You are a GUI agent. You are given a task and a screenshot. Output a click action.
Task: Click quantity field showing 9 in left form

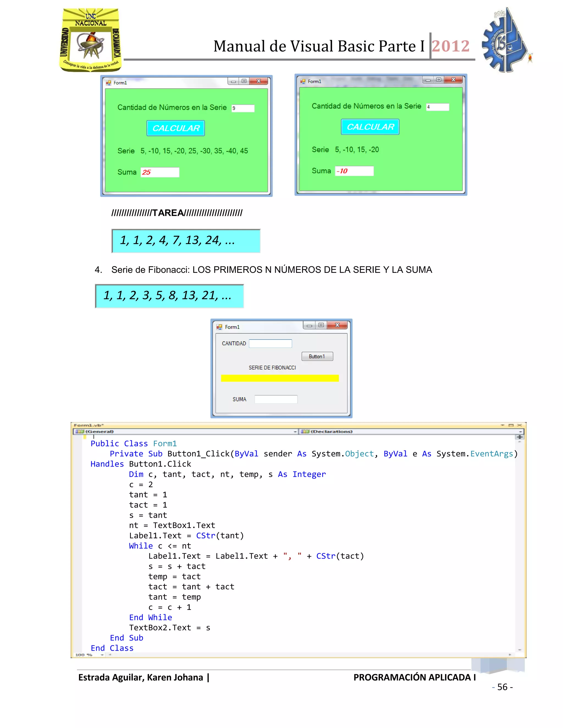click(x=243, y=108)
